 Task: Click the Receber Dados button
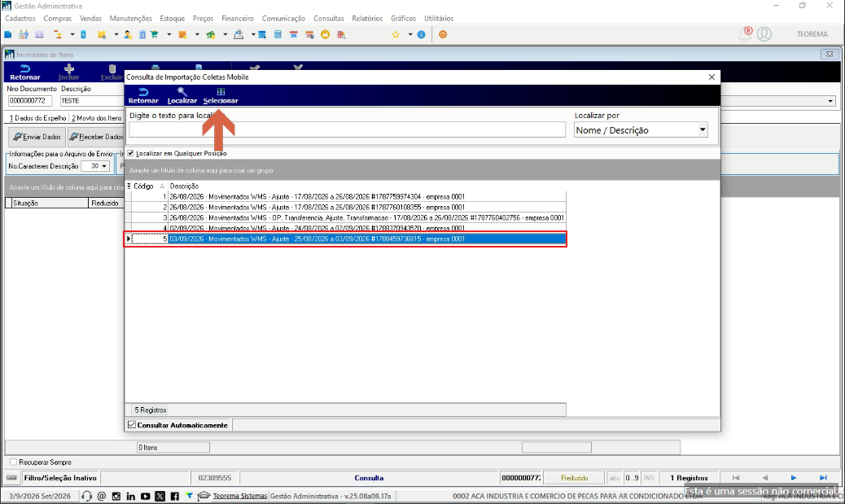point(96,137)
